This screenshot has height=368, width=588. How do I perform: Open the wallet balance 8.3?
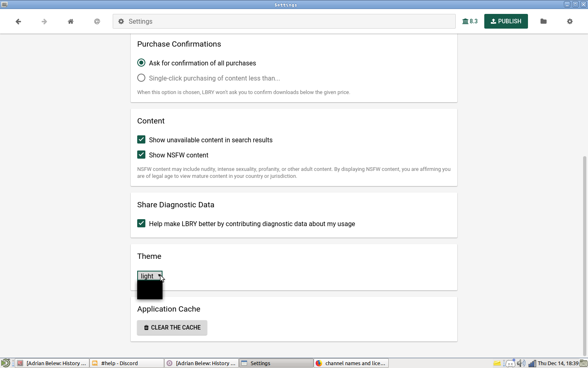pos(470,21)
